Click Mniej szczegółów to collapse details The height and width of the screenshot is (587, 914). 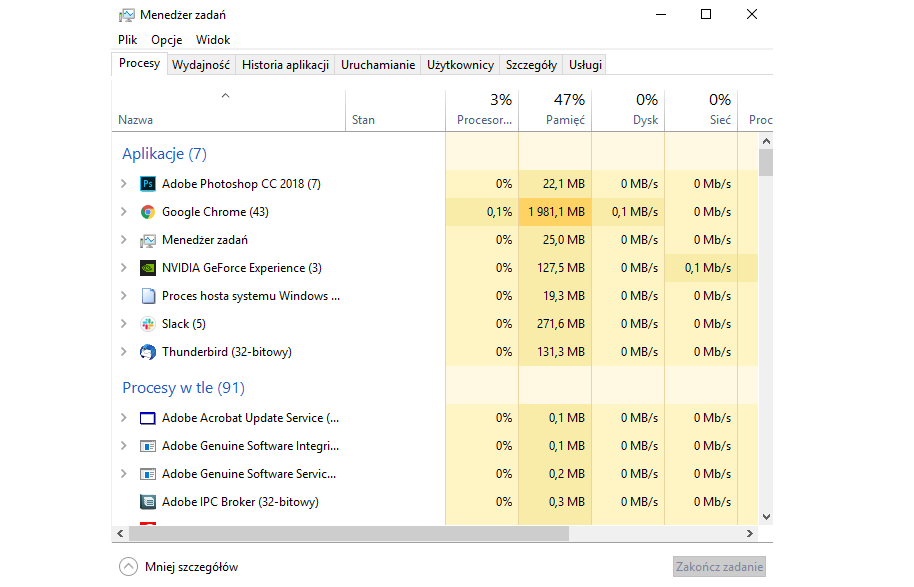(x=178, y=567)
